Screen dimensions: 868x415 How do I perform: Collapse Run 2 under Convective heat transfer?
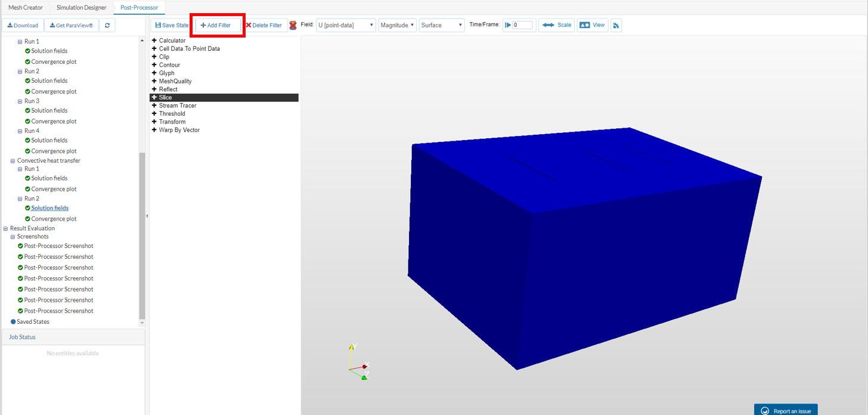click(x=20, y=199)
